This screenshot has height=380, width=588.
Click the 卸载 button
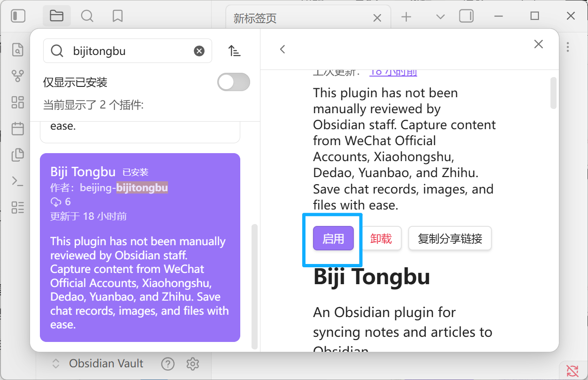point(381,239)
